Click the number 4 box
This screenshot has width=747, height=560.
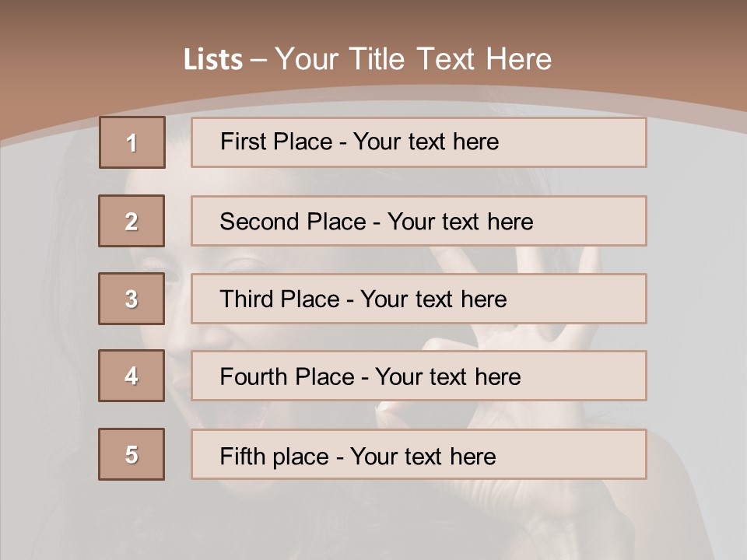tap(132, 376)
